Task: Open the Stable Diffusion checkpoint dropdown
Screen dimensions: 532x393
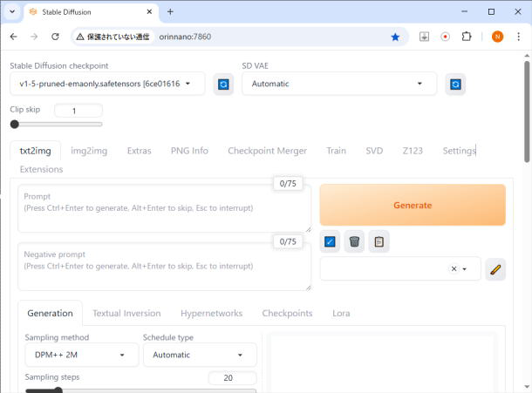Action: pos(107,84)
